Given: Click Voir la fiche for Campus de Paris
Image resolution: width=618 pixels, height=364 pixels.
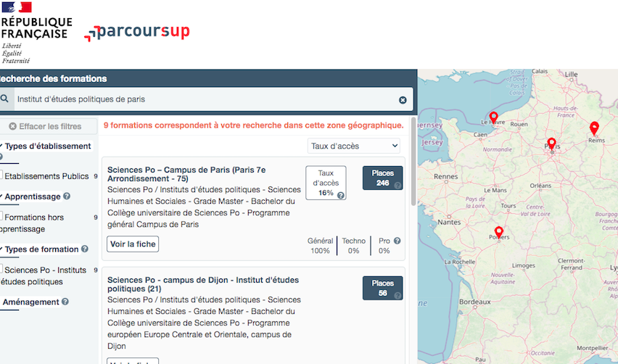Looking at the screenshot, I should [133, 244].
